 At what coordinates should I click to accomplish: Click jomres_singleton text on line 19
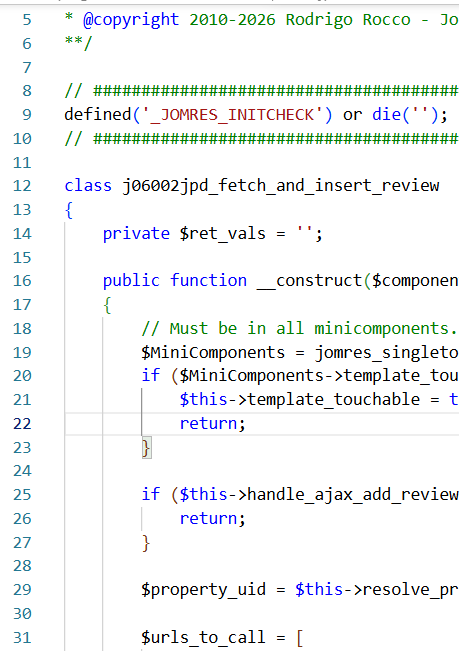[386, 353]
